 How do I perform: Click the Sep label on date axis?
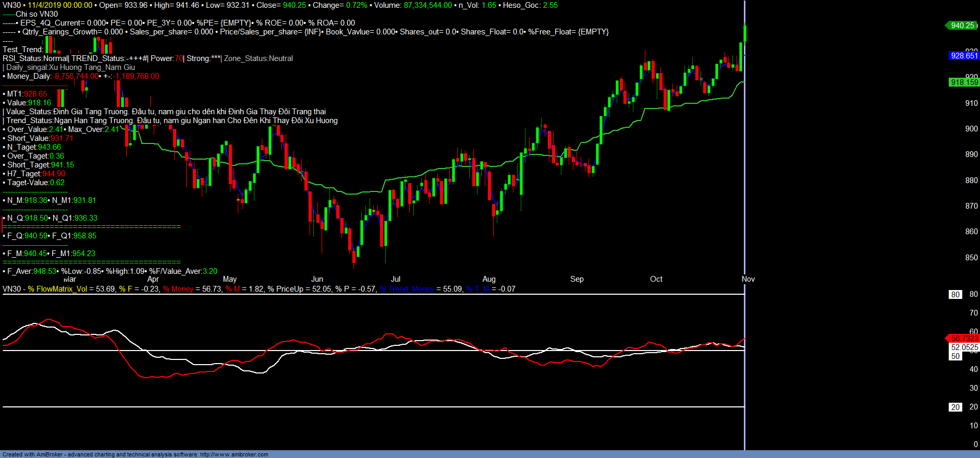pyautogui.click(x=577, y=279)
